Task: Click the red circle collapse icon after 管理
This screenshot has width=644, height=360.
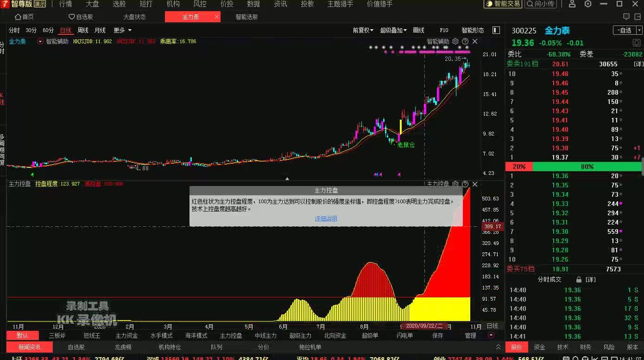Action: pyautogui.click(x=491, y=335)
